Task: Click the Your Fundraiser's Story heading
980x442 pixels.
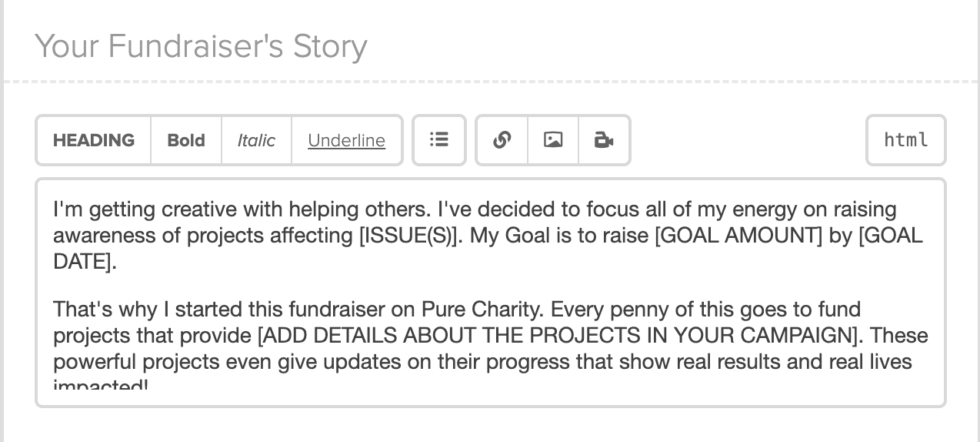Action: [201, 46]
